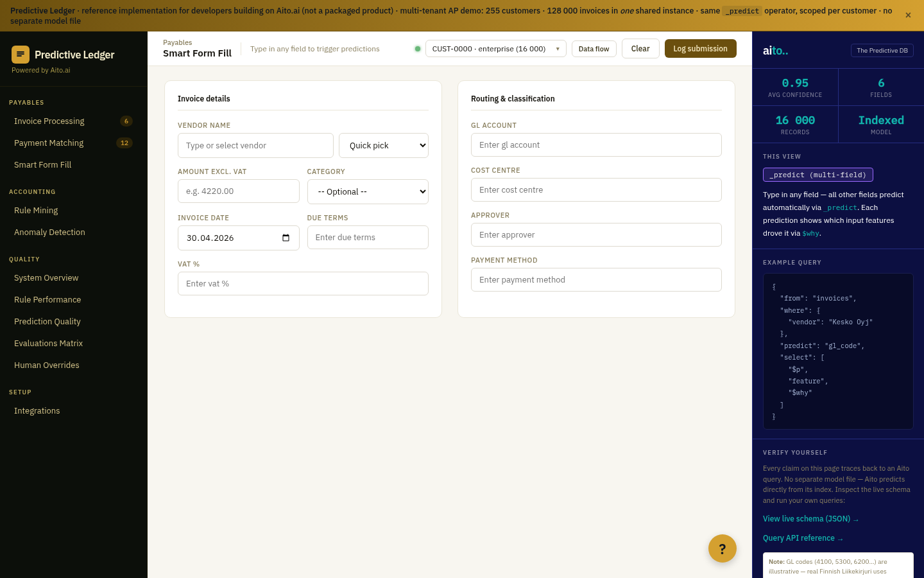Focus the Approver input field
The width and height of the screenshot is (924, 578).
coord(596,235)
